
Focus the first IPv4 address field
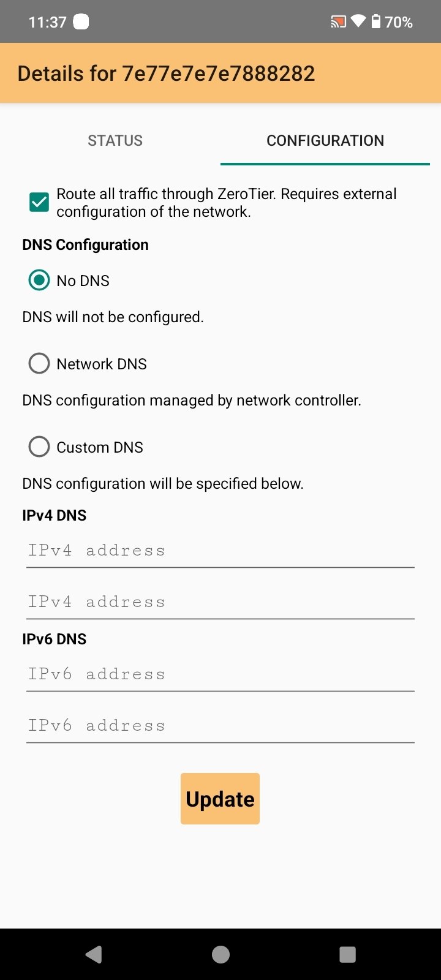coord(221,551)
